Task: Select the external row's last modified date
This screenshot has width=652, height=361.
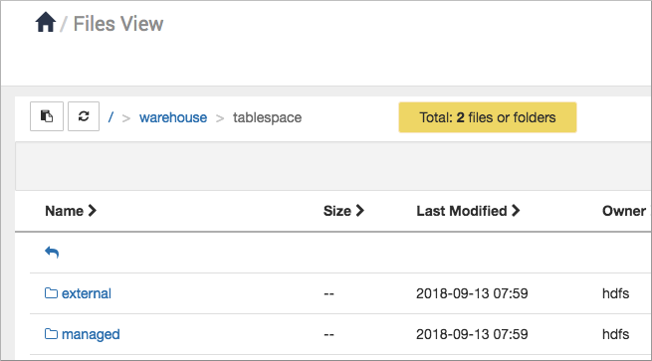Action: click(472, 293)
